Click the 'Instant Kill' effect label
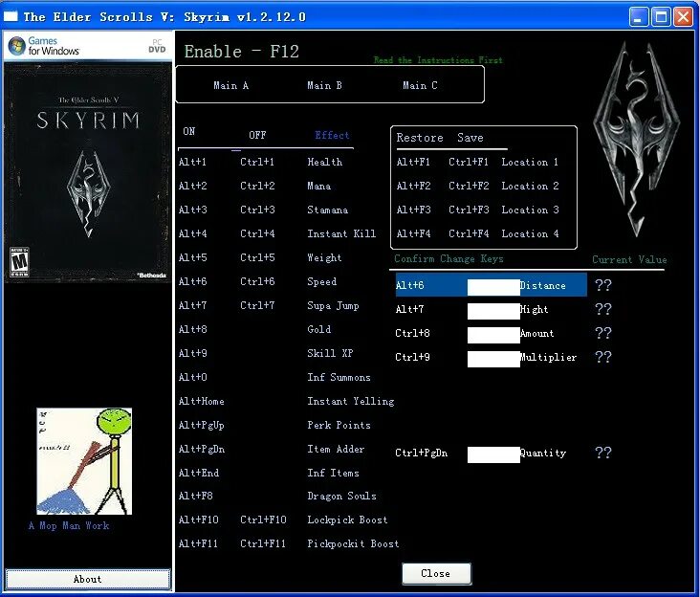Screen dimensions: 700x597 point(341,233)
